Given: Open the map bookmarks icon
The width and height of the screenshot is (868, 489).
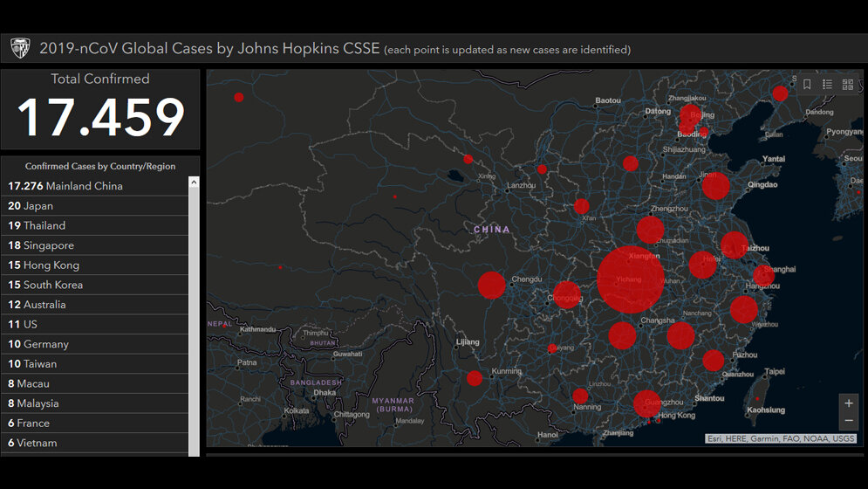Looking at the screenshot, I should click(807, 85).
